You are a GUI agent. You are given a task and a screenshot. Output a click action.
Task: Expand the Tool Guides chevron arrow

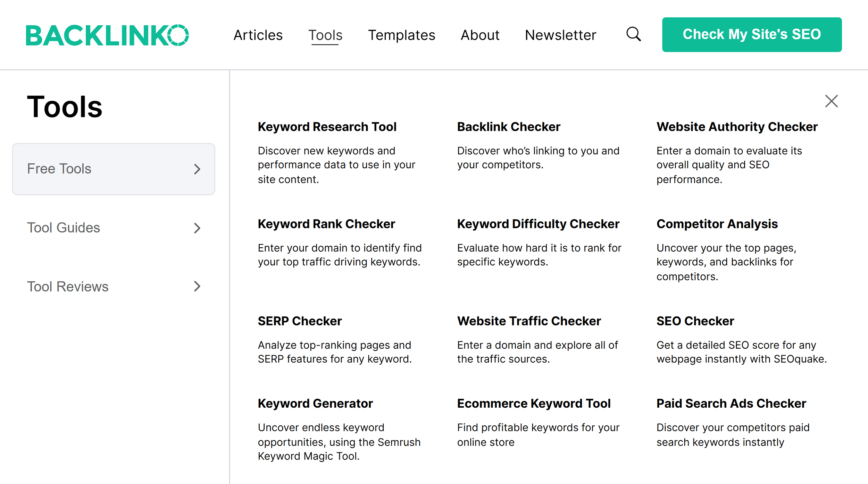click(x=197, y=228)
